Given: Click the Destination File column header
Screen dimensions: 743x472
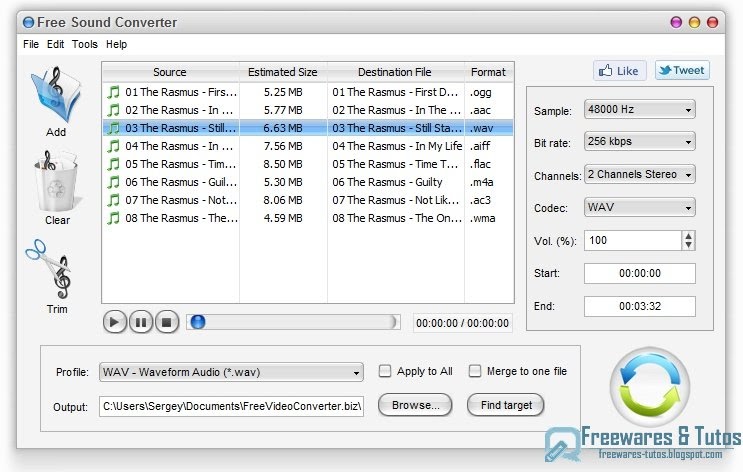Looking at the screenshot, I should [x=395, y=72].
